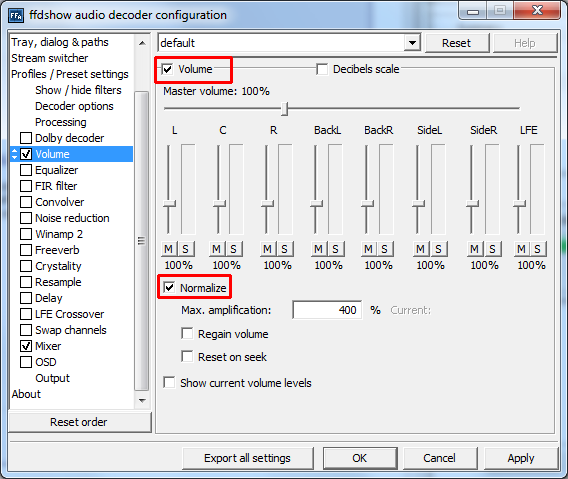This screenshot has width=568, height=479.
Task: Open Profiles / Preset settings page
Action: pyautogui.click(x=70, y=74)
